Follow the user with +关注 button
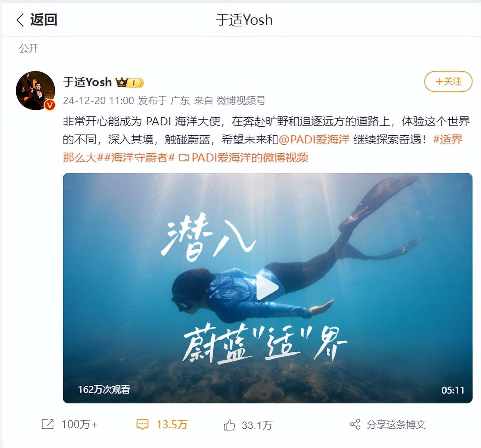 point(448,82)
